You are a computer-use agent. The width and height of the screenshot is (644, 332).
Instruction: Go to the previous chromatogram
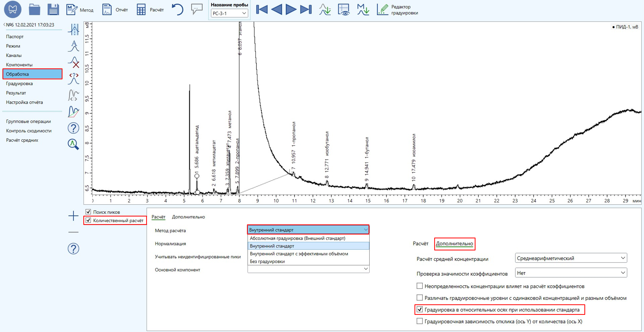coord(277,9)
